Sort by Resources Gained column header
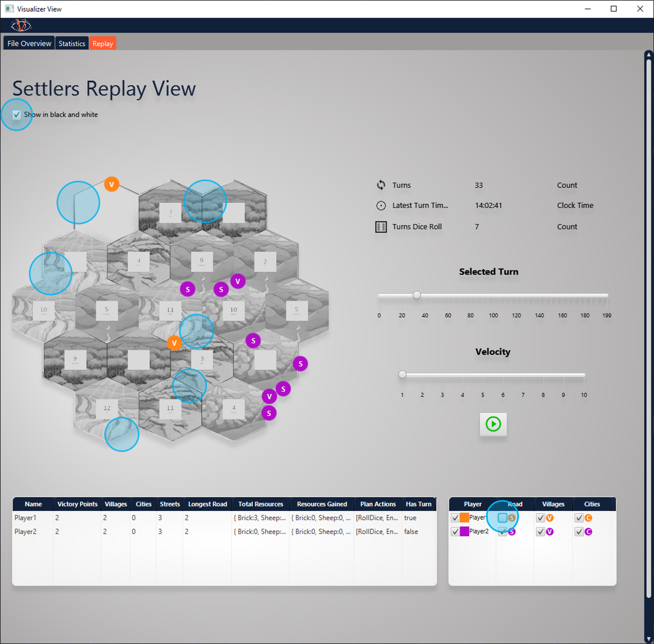The image size is (654, 644). pyautogui.click(x=322, y=504)
